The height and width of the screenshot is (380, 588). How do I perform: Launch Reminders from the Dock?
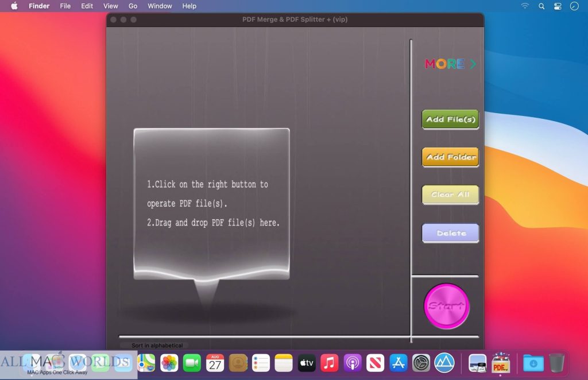[x=261, y=363]
